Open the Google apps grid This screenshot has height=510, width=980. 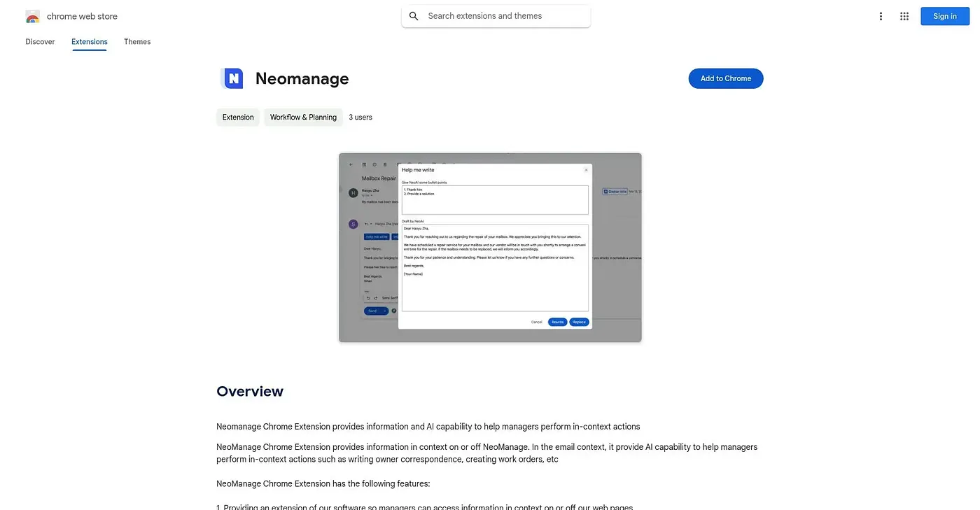point(904,16)
